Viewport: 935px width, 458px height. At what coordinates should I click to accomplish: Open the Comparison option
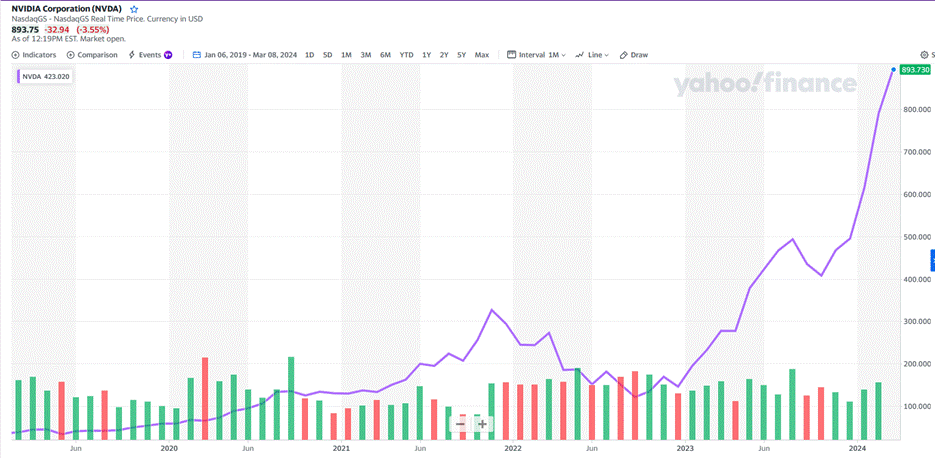[92, 55]
